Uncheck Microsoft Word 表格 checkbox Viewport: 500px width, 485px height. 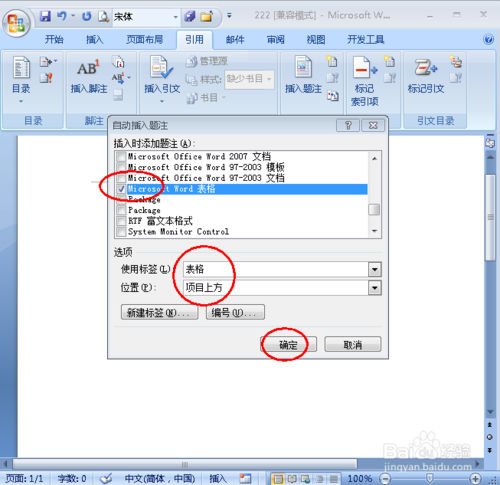pos(121,189)
